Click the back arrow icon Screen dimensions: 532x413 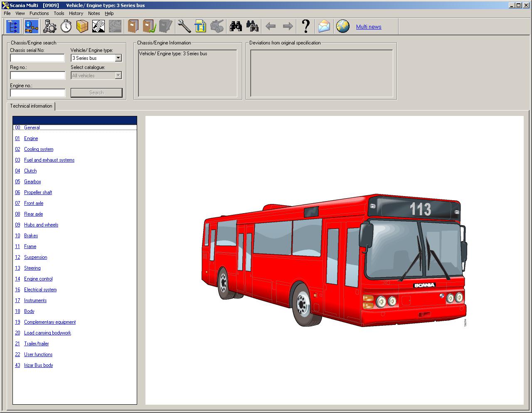pyautogui.click(x=271, y=27)
